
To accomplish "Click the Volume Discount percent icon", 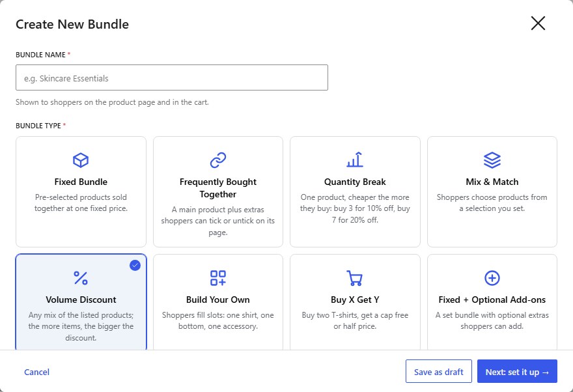I will (x=81, y=278).
